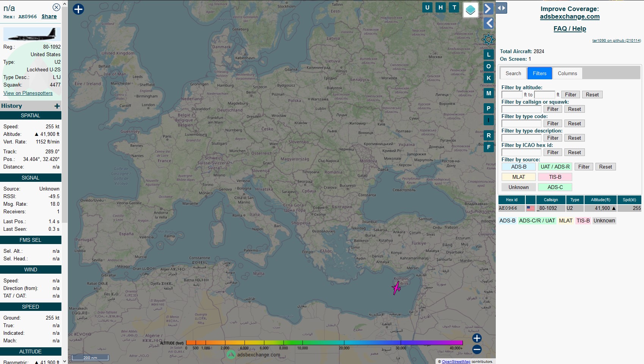The height and width of the screenshot is (364, 644).
Task: Click the callsign or squawk input
Action: (522, 109)
